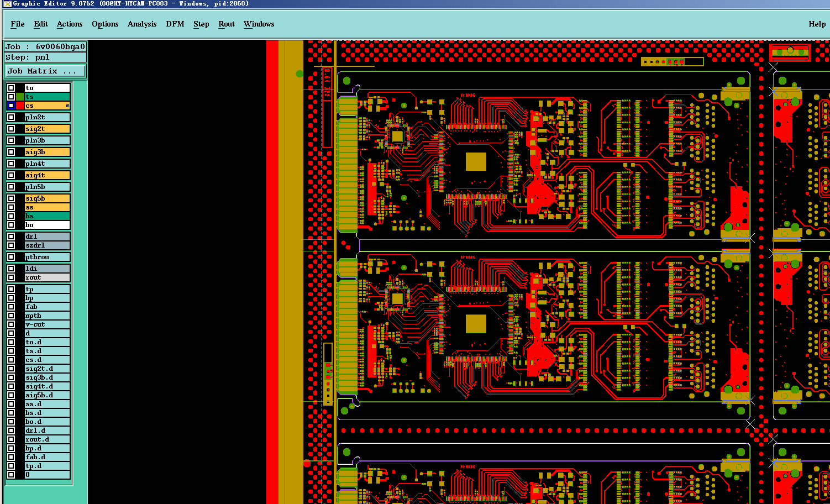
Task: Open the File menu
Action: pyautogui.click(x=18, y=24)
